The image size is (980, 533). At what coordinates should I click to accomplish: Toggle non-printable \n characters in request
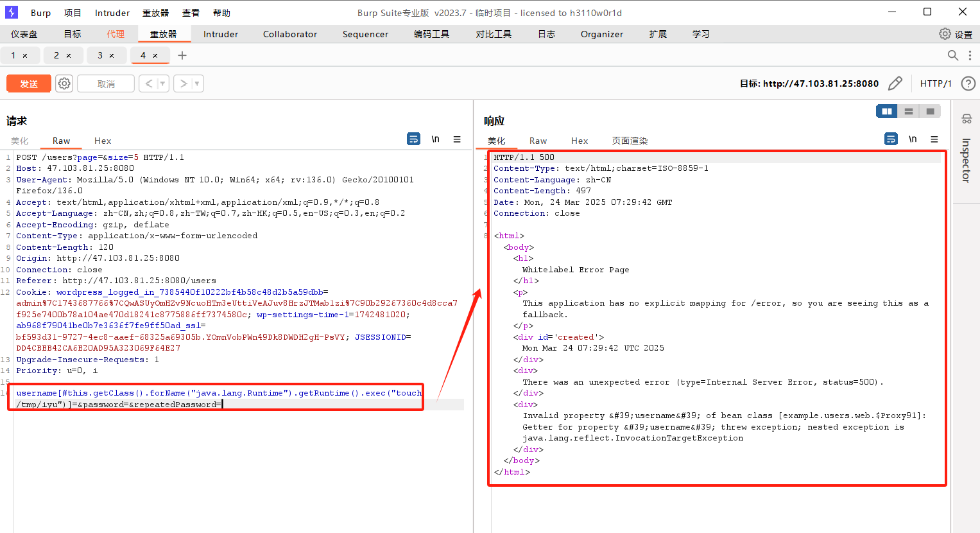[x=435, y=139]
